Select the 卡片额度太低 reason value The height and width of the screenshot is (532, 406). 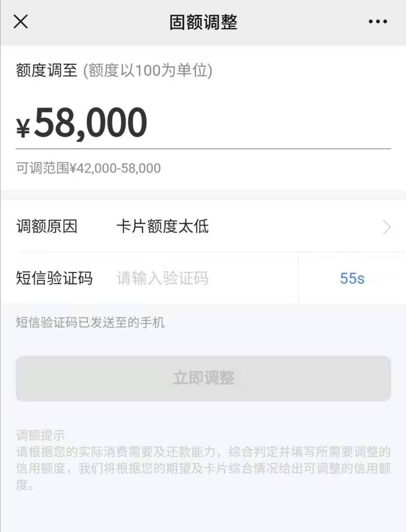(x=162, y=226)
